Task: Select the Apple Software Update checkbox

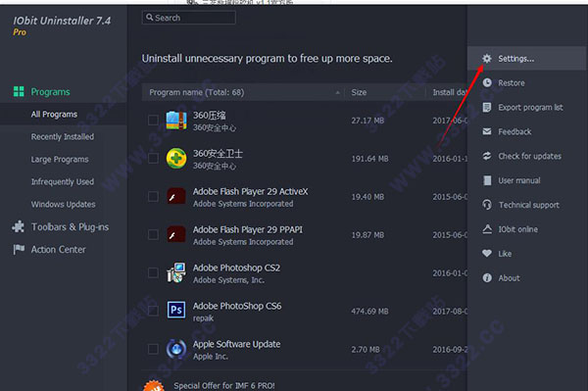Action: coord(153,349)
